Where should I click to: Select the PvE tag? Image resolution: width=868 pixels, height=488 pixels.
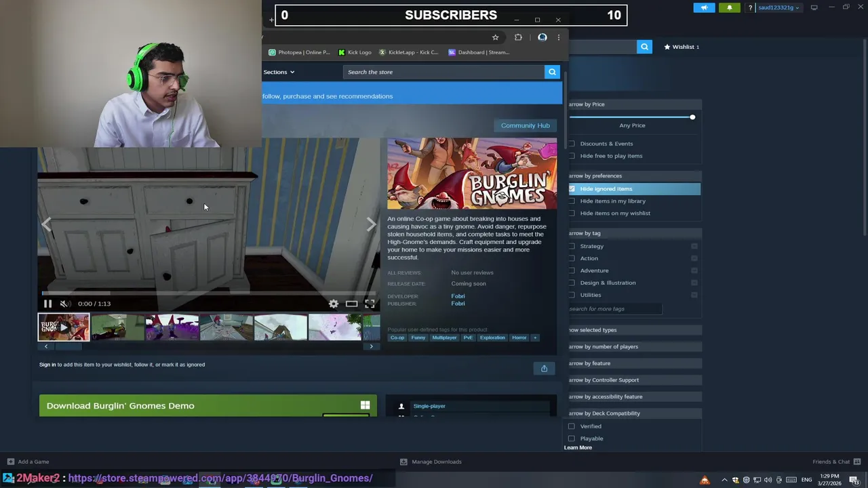pyautogui.click(x=468, y=338)
